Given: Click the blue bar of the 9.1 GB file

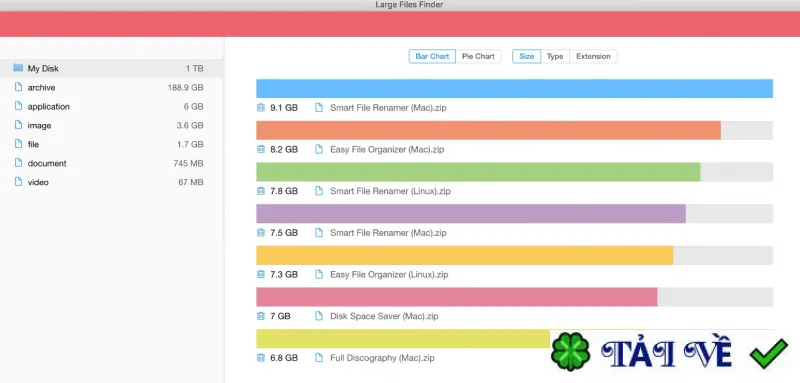Looking at the screenshot, I should pos(514,88).
